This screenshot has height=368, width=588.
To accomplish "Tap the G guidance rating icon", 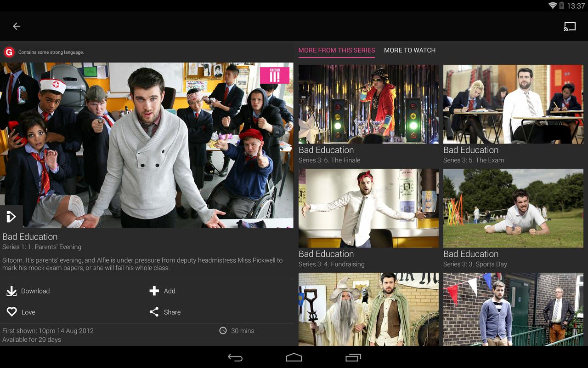I will pos(9,52).
